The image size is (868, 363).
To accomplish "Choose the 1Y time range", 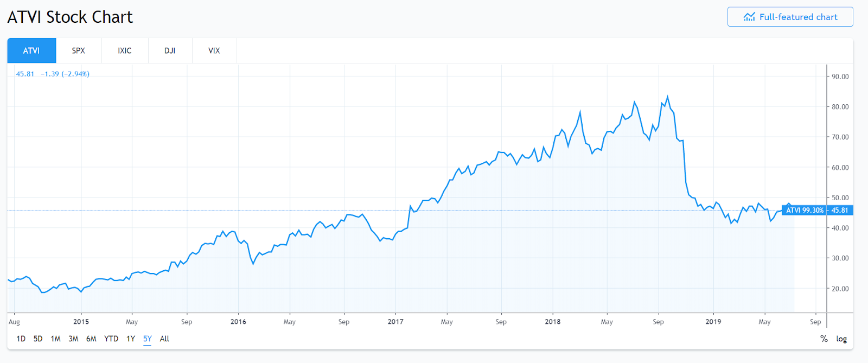I will (x=131, y=339).
